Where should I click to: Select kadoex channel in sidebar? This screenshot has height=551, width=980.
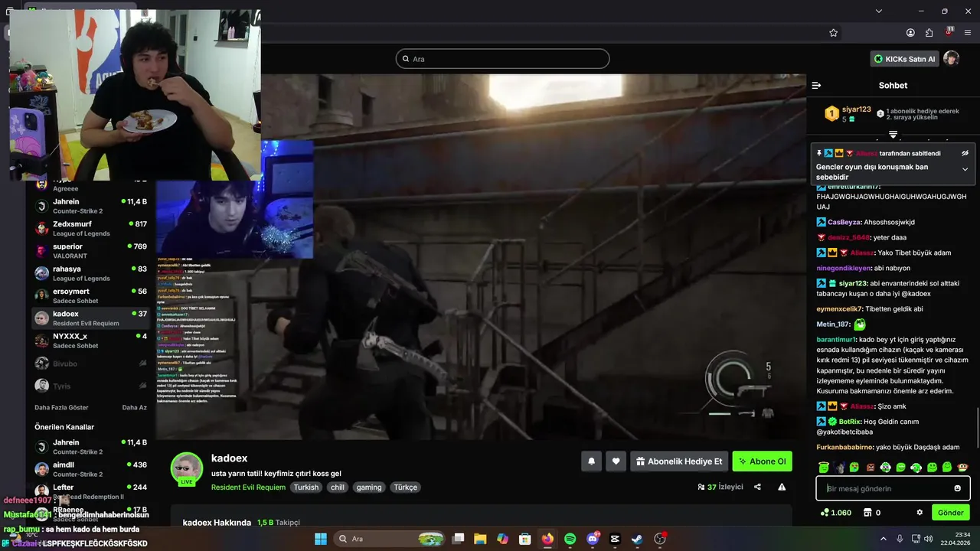tap(90, 318)
